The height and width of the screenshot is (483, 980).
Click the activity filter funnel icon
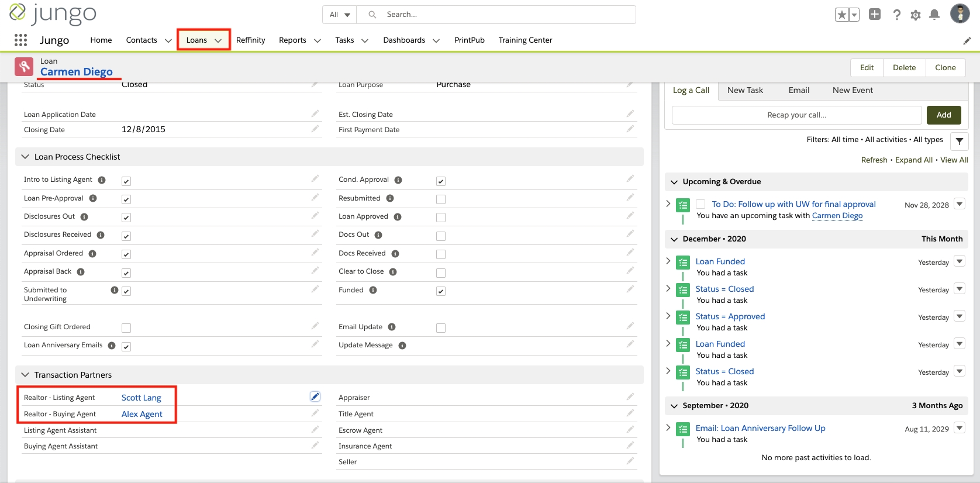[960, 142]
